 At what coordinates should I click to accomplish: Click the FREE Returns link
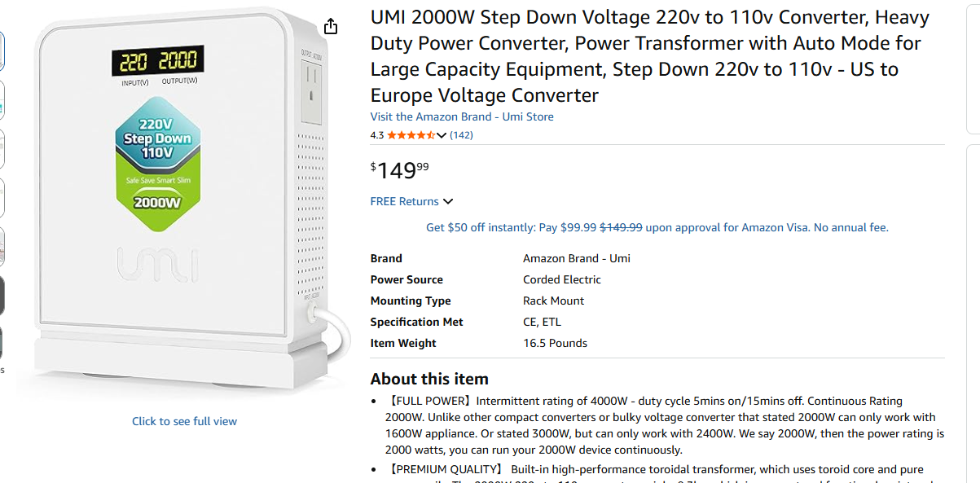click(x=404, y=201)
